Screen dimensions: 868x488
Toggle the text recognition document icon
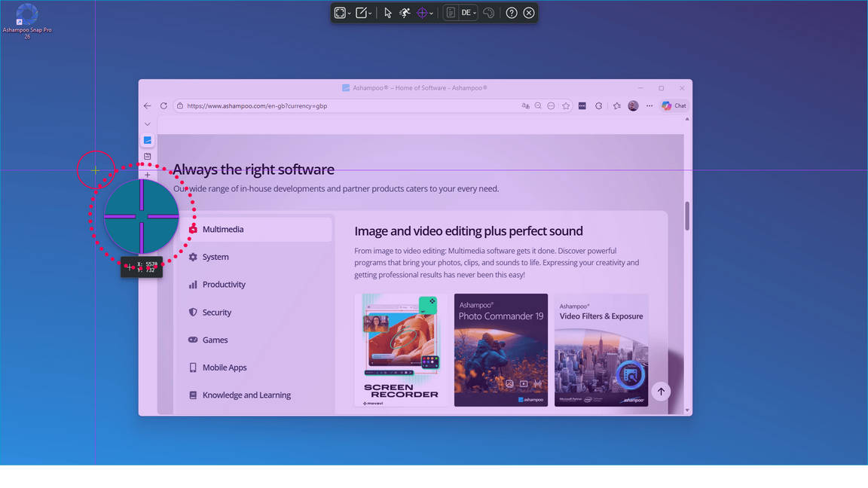[451, 13]
